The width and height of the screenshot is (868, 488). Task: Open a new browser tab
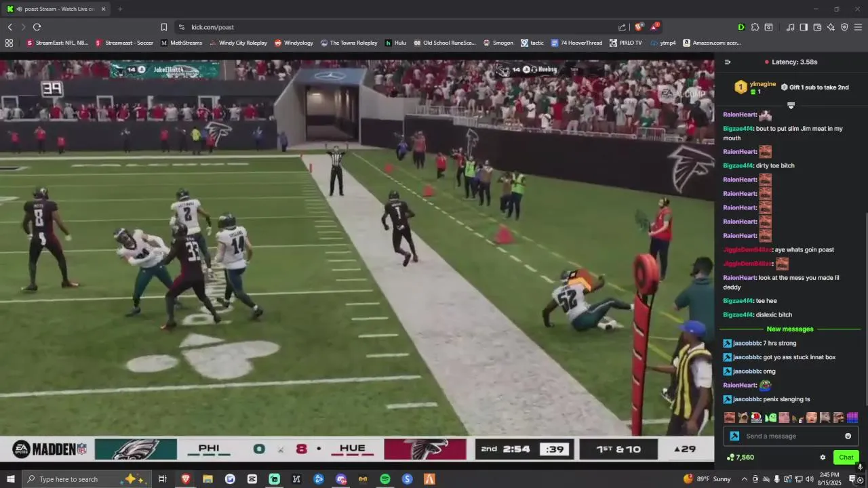[x=120, y=9]
